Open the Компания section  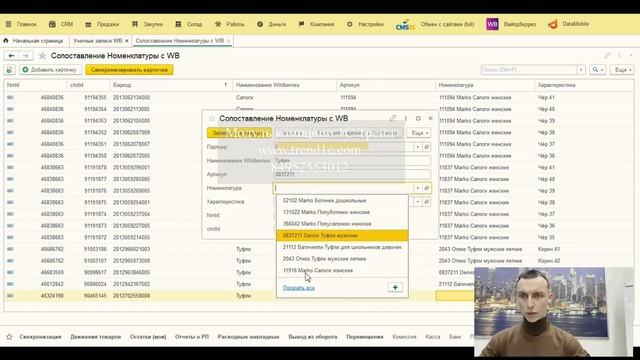point(316,24)
